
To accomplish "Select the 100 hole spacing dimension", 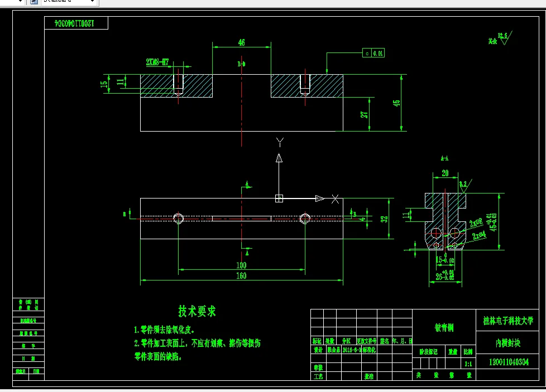I will (241, 265).
